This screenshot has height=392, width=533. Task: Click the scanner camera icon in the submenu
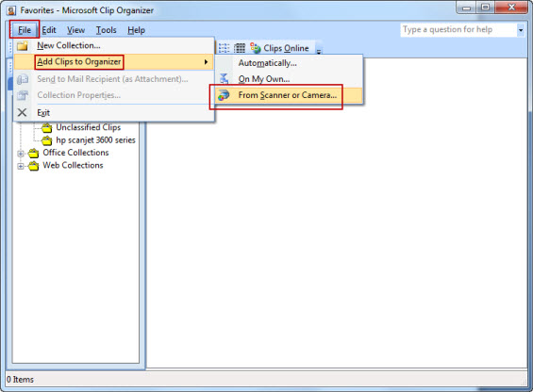(224, 95)
